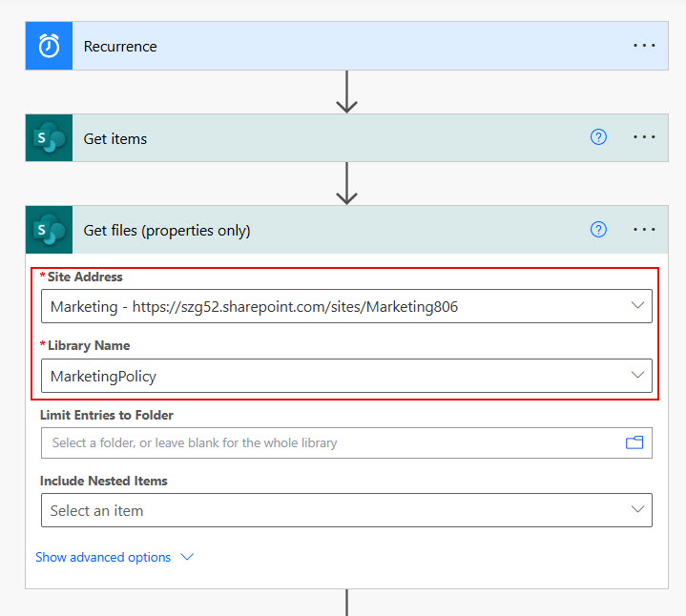Click the Show advanced options link

(103, 557)
